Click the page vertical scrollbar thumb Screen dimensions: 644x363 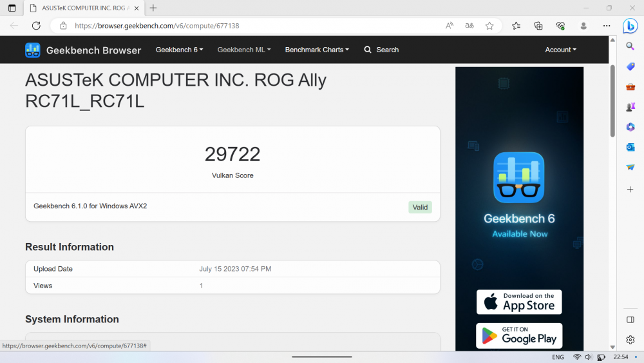612,101
